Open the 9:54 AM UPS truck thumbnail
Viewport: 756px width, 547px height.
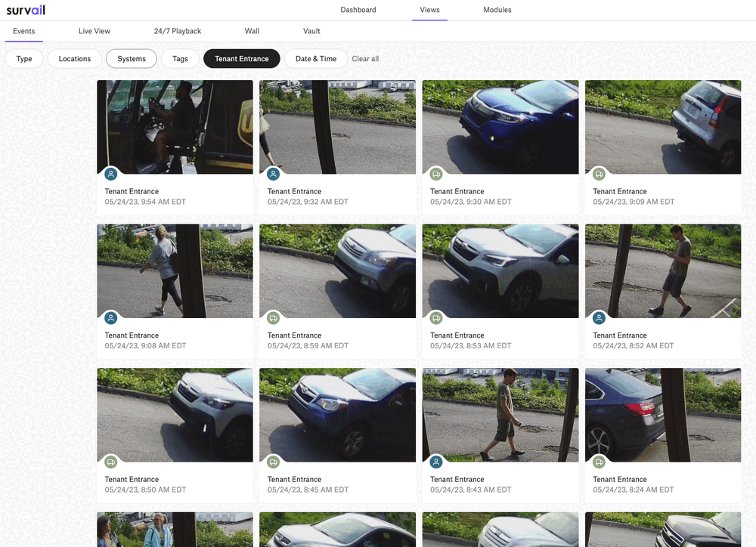[175, 127]
